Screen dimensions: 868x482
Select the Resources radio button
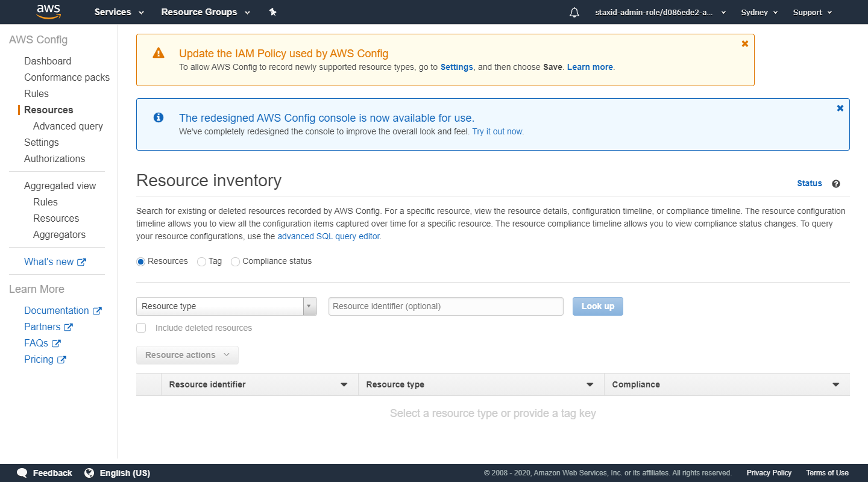(x=141, y=261)
